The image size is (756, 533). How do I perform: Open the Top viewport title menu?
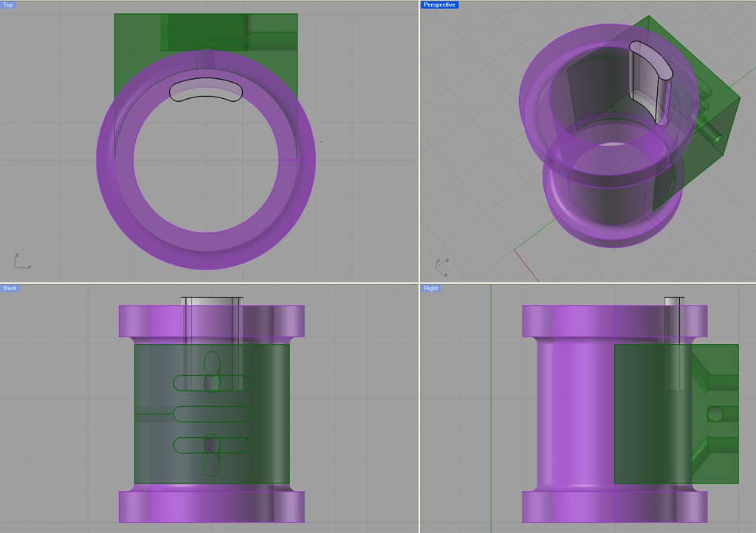point(10,4)
